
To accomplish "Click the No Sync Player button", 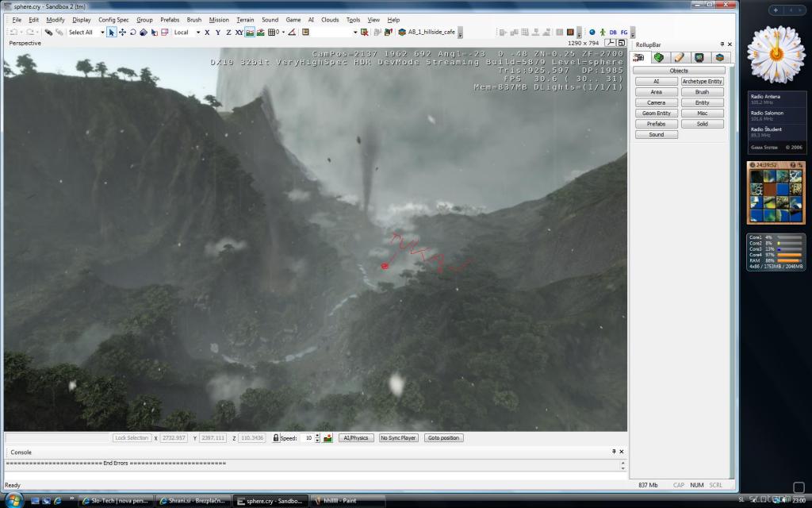I will [x=398, y=438].
